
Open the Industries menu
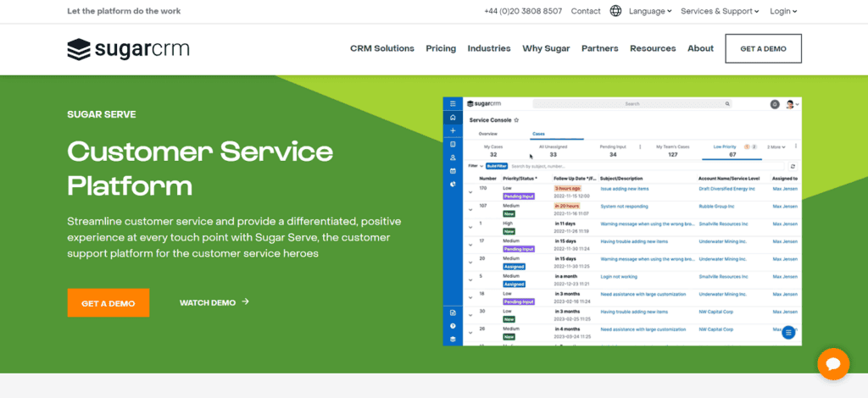pos(489,48)
